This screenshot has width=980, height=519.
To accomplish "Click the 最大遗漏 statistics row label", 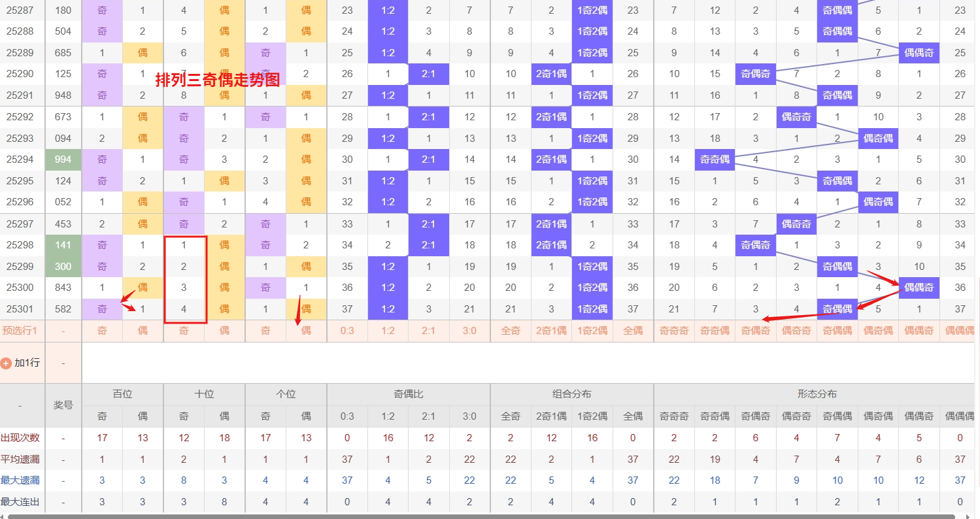I will [x=20, y=481].
